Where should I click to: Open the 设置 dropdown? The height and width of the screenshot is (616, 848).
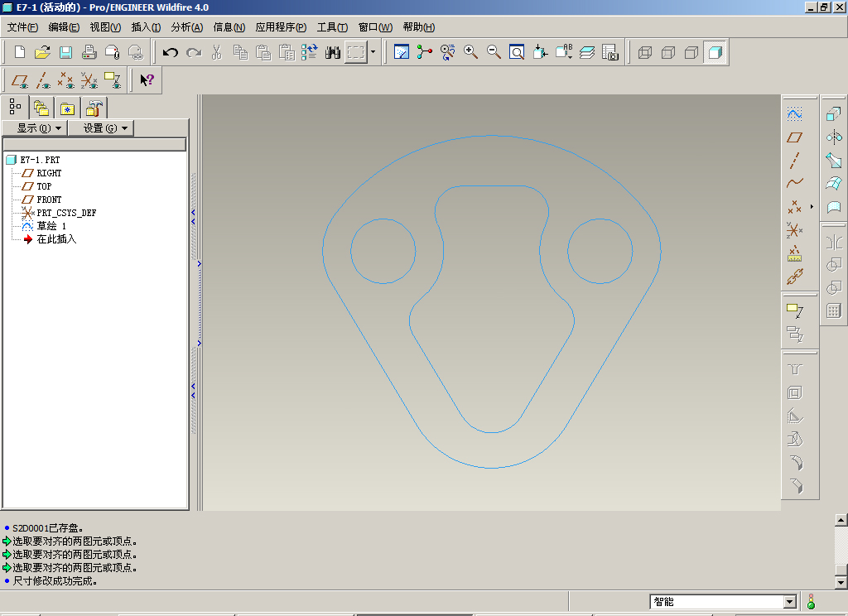[101, 128]
